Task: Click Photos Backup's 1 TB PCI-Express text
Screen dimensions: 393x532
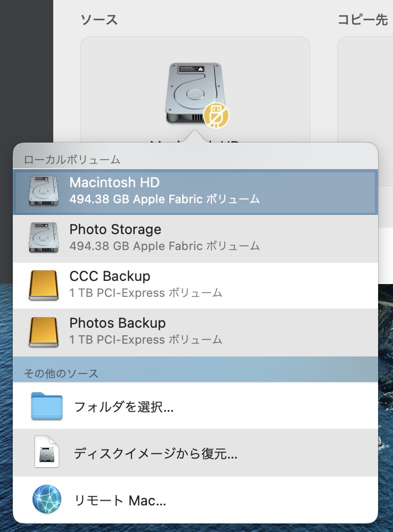Action: pyautogui.click(x=146, y=339)
